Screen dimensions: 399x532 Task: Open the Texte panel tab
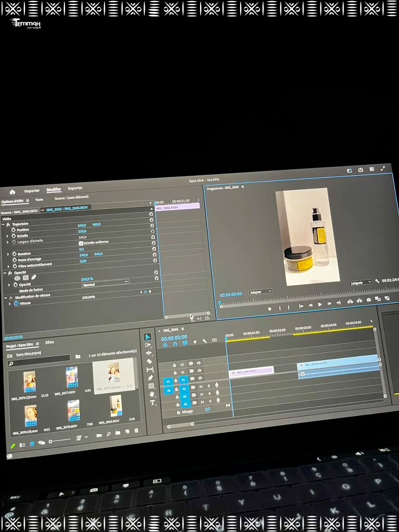(x=40, y=200)
